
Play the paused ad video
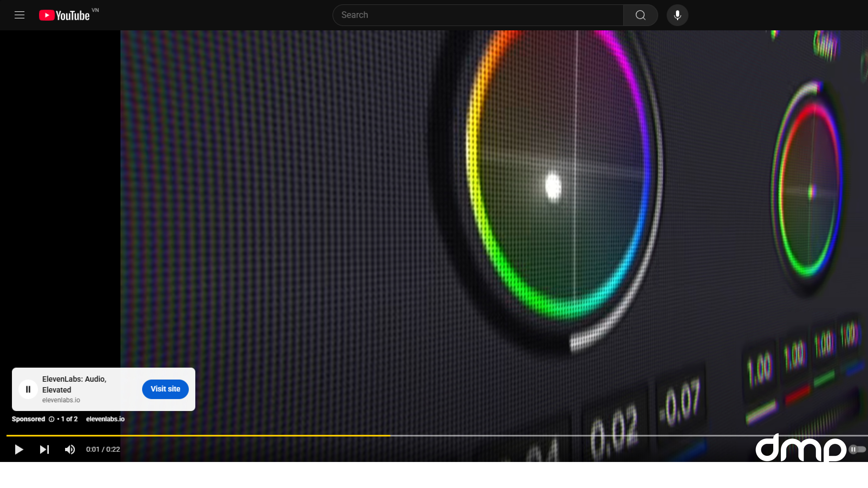19,449
